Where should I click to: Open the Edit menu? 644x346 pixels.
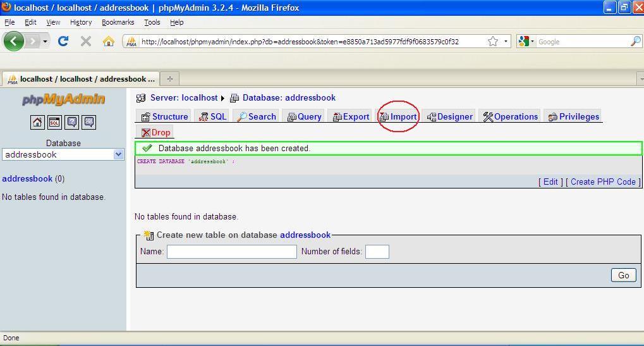click(30, 22)
